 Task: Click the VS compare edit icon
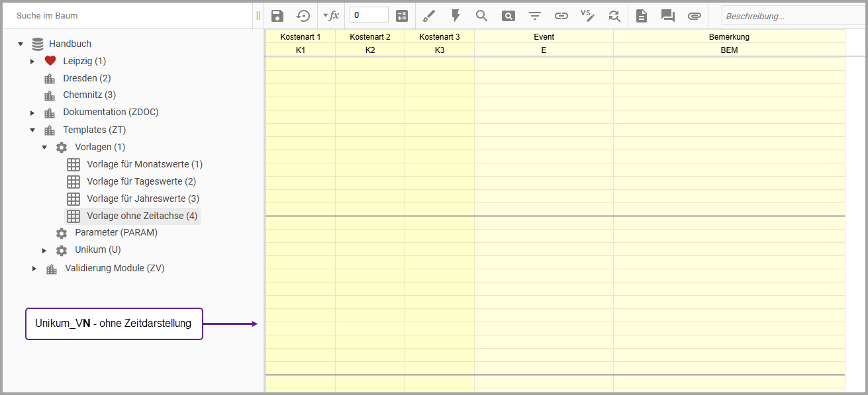tap(587, 16)
